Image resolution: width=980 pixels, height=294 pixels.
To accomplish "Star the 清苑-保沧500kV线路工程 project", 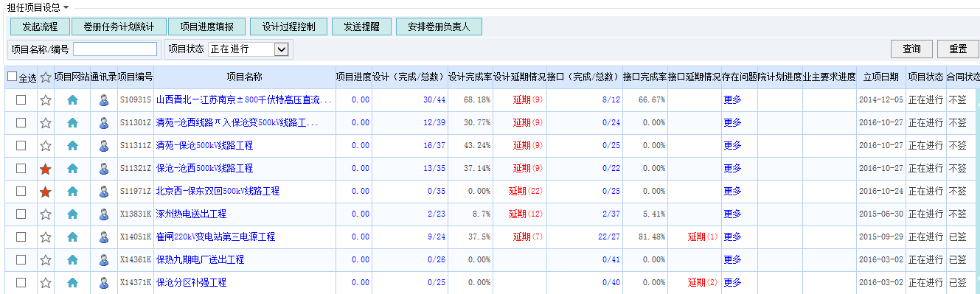I will (46, 146).
